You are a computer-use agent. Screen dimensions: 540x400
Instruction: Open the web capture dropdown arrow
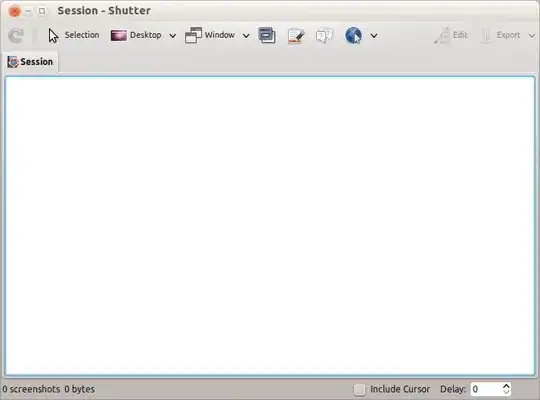point(374,35)
